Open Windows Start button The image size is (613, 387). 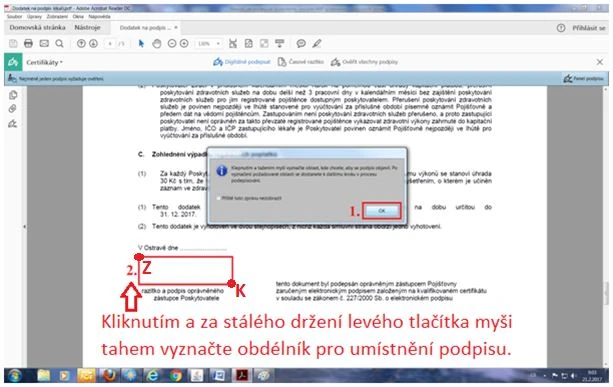[14, 376]
